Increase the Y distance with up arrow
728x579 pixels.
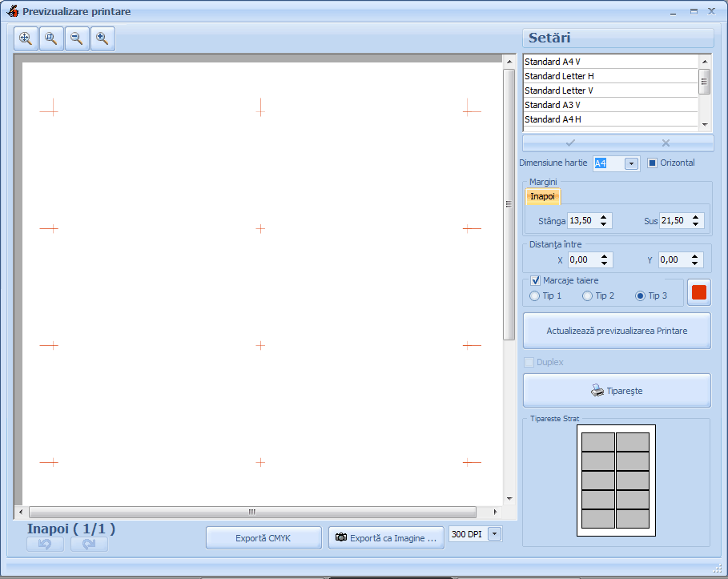(694, 256)
